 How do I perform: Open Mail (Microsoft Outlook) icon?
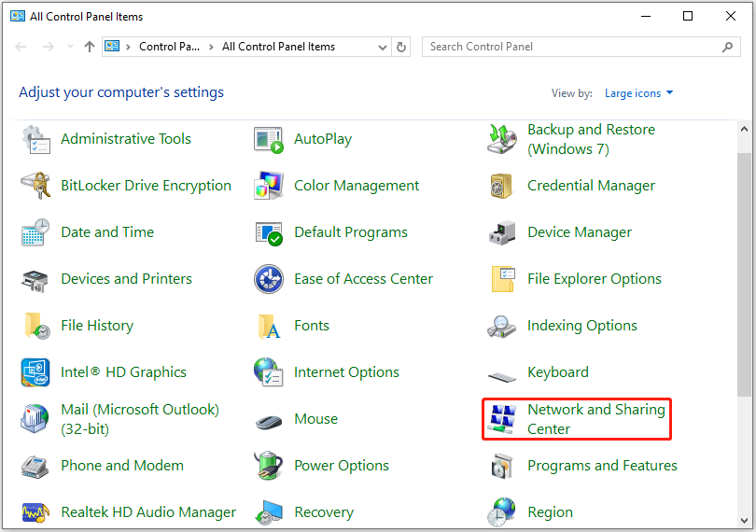coord(35,419)
